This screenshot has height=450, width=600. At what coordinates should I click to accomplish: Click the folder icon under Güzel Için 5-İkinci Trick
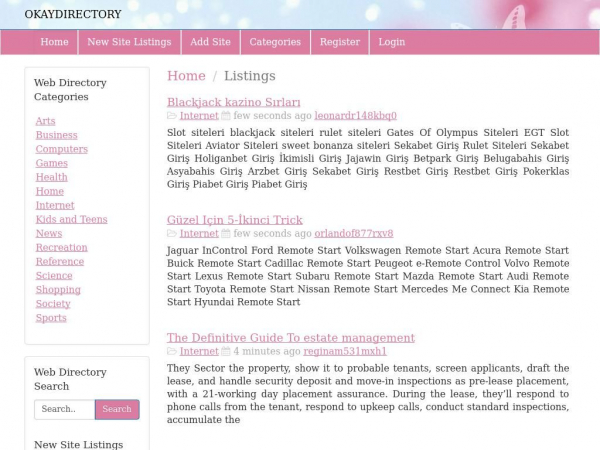pyautogui.click(x=172, y=233)
